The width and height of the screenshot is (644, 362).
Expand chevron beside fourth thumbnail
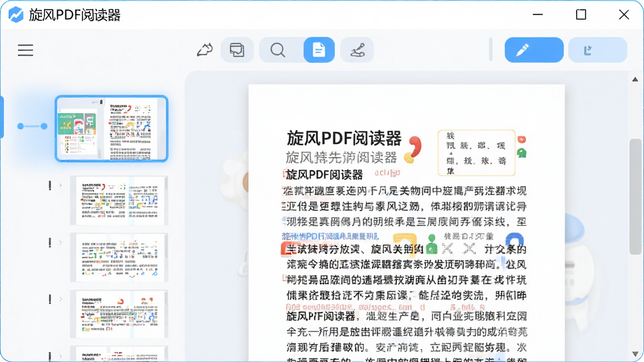tap(60, 299)
